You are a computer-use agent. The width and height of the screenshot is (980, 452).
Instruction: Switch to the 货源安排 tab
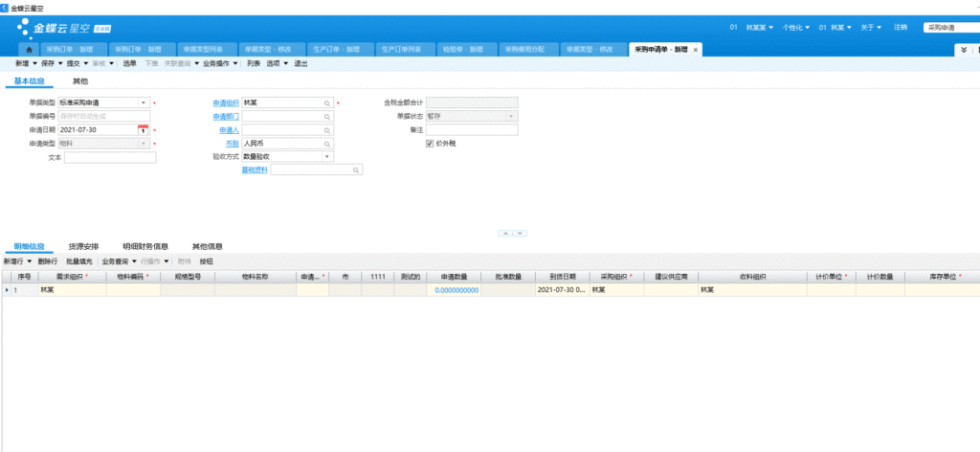[x=83, y=246]
